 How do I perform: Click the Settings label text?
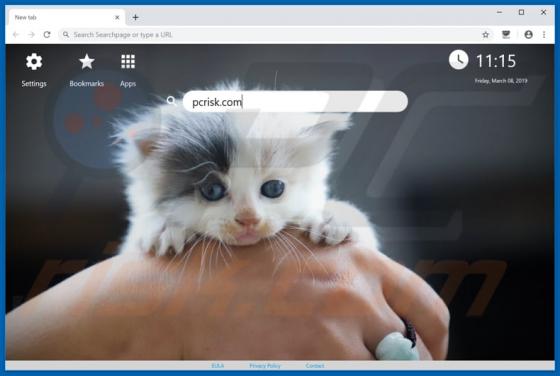34,84
